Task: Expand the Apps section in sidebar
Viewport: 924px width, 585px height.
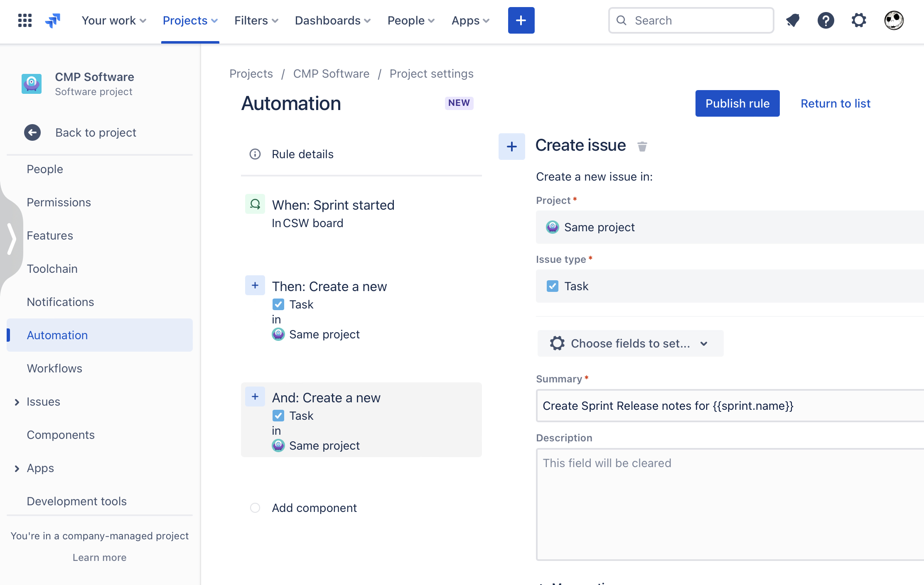Action: [x=17, y=468]
